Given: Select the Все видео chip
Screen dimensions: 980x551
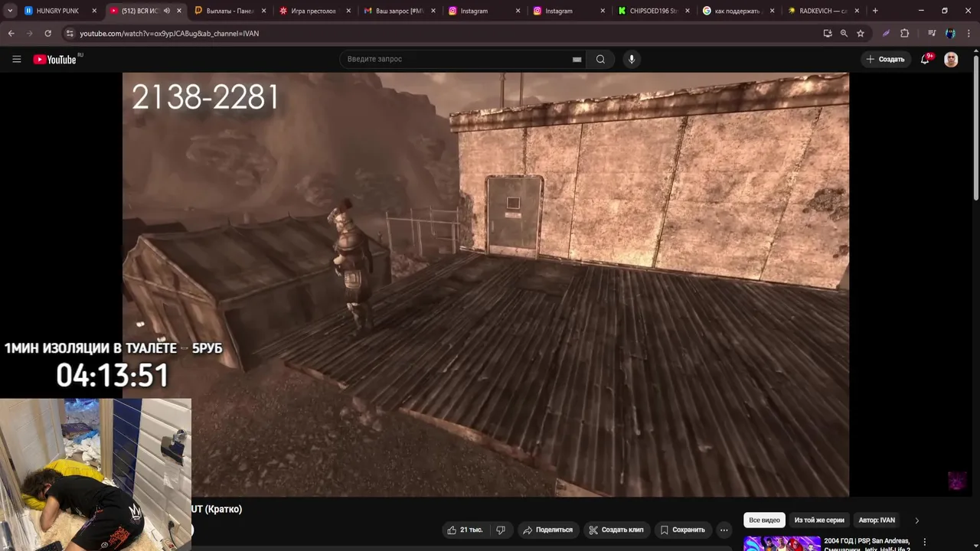Looking at the screenshot, I should point(764,520).
